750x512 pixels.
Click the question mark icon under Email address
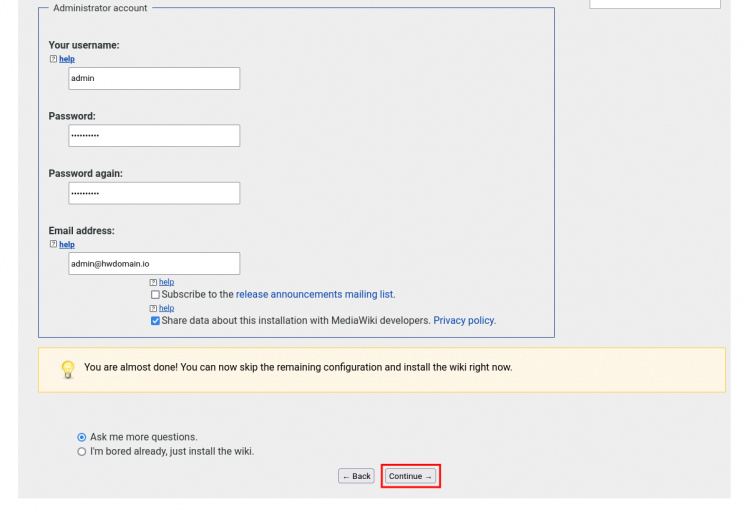click(x=53, y=244)
